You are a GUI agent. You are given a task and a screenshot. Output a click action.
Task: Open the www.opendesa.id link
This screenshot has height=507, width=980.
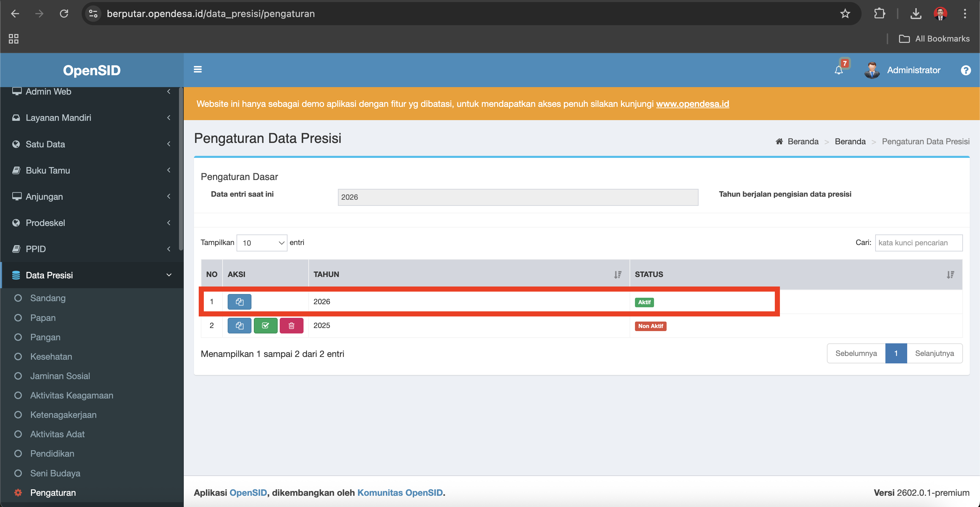[x=692, y=104]
